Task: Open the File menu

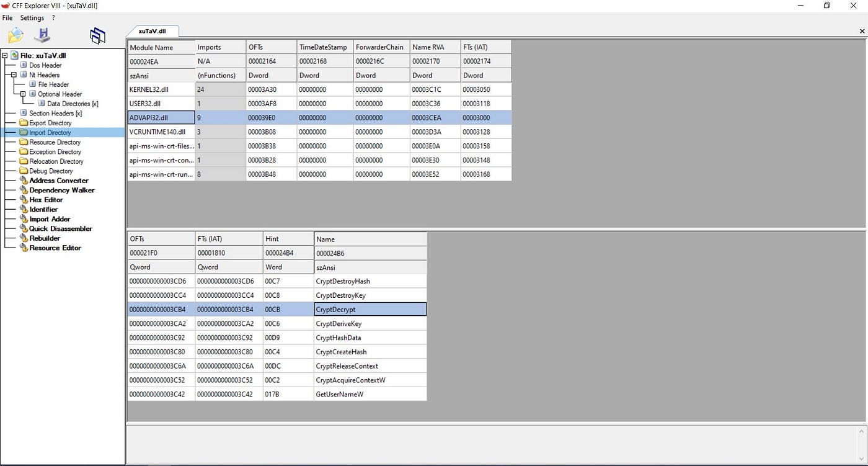Action: coord(7,18)
